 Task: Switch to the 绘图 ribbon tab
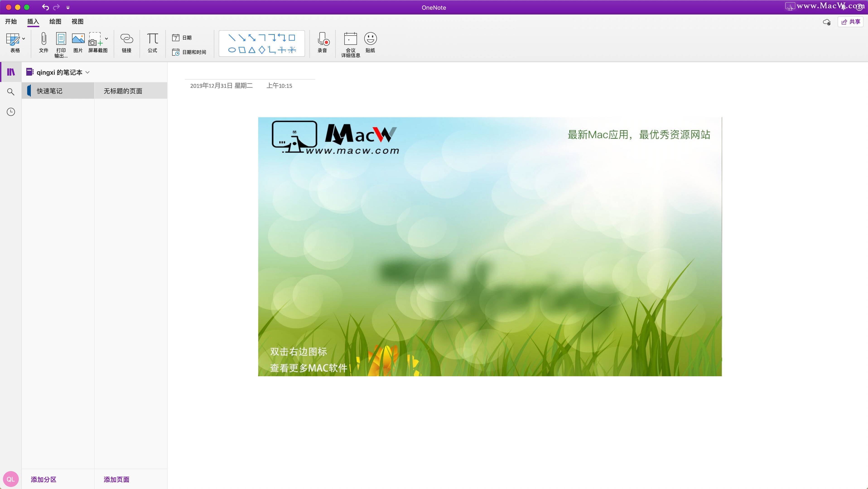(x=55, y=22)
